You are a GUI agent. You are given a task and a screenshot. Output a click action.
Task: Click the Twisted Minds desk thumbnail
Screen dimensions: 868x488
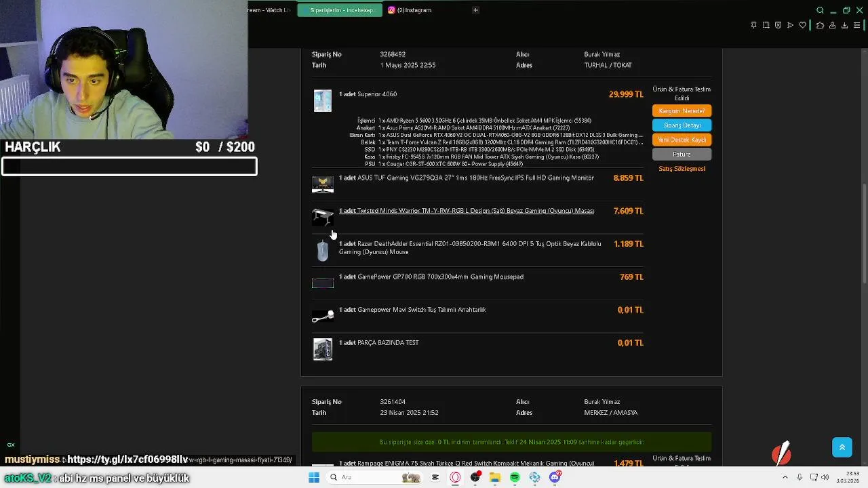pyautogui.click(x=323, y=217)
